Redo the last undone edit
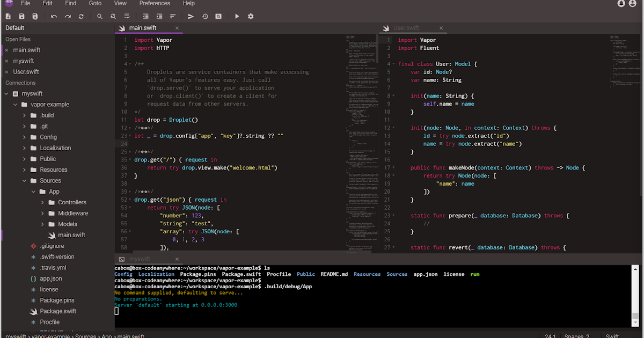This screenshot has width=644, height=338. coord(68,17)
